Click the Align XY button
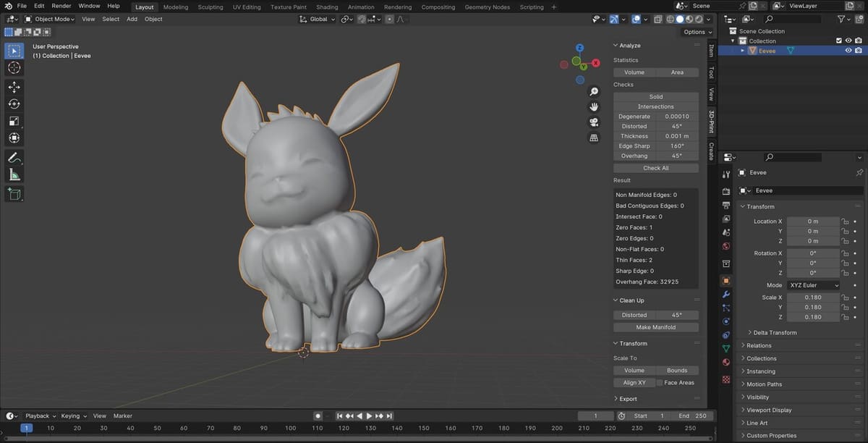Image resolution: width=868 pixels, height=443 pixels. 634,382
